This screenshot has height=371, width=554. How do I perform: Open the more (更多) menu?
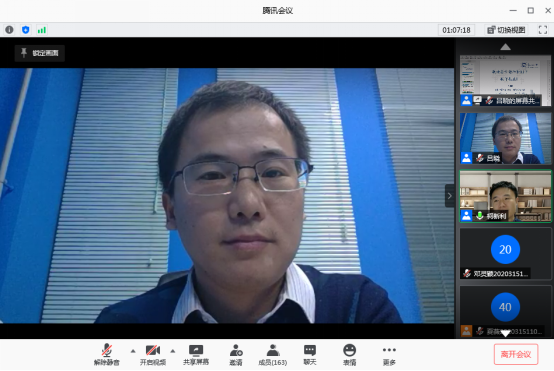point(389,355)
